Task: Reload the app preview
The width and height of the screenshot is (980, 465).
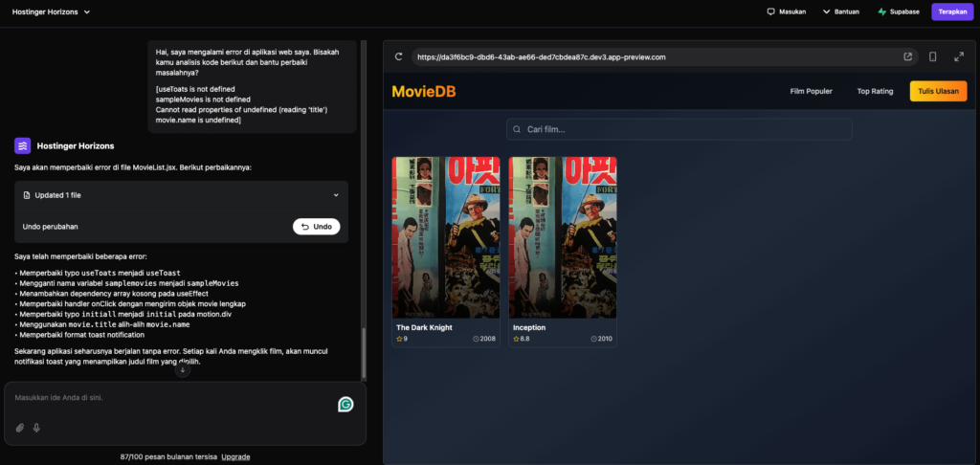Action: (398, 56)
